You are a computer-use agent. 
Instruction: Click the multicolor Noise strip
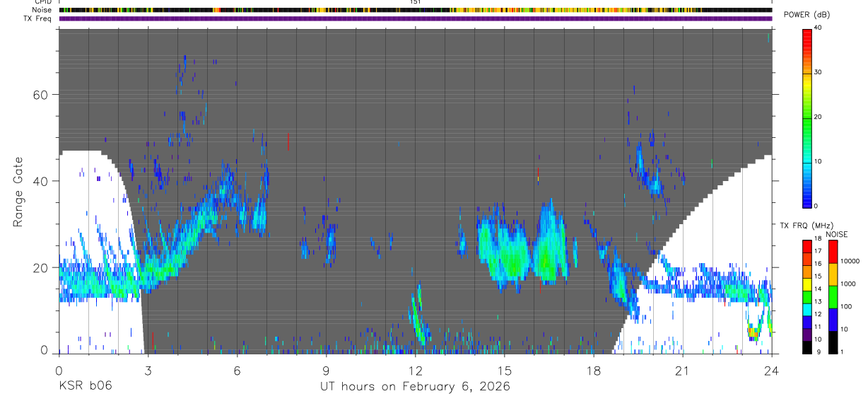click(x=416, y=10)
